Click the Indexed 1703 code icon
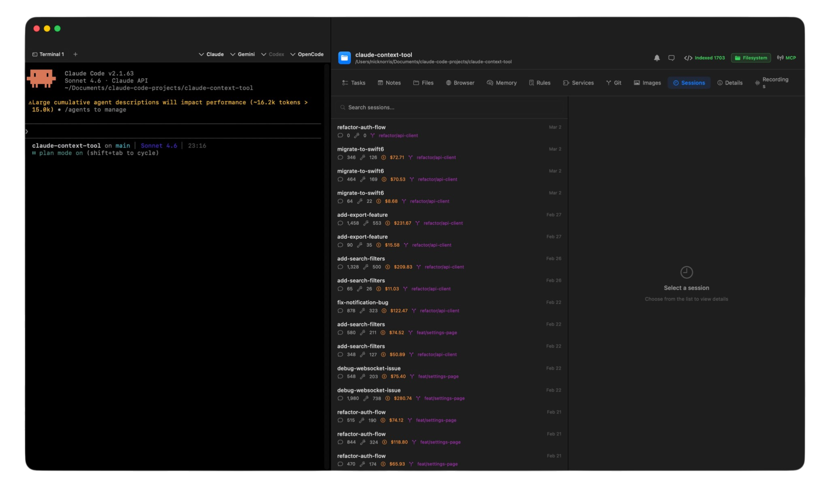 [x=688, y=58]
